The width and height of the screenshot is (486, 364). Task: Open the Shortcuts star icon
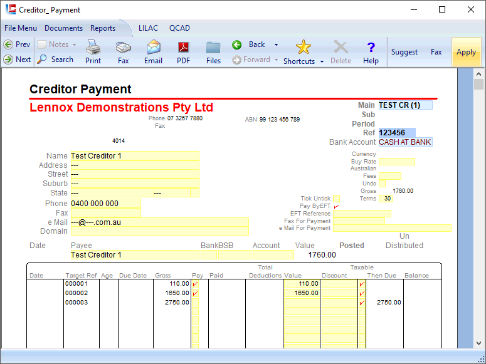(303, 47)
